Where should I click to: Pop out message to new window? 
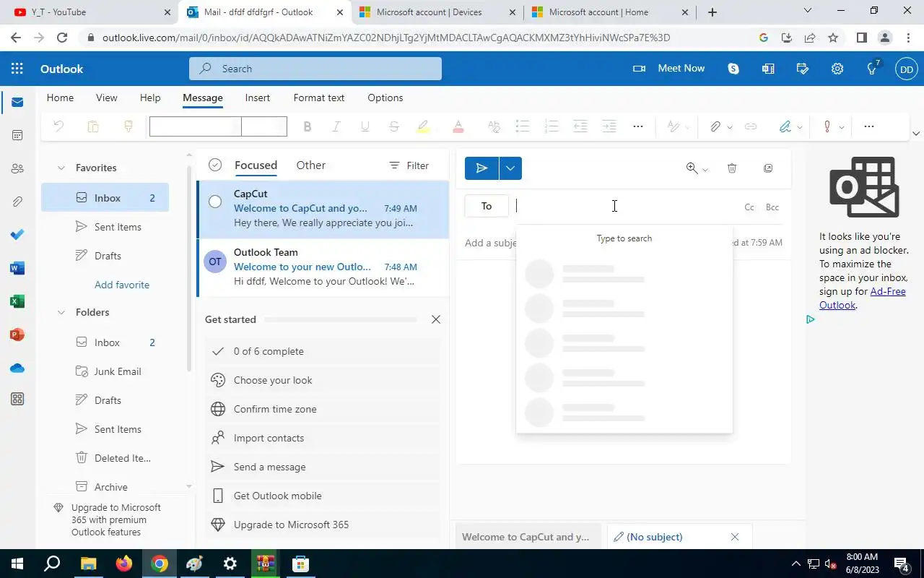tap(768, 168)
